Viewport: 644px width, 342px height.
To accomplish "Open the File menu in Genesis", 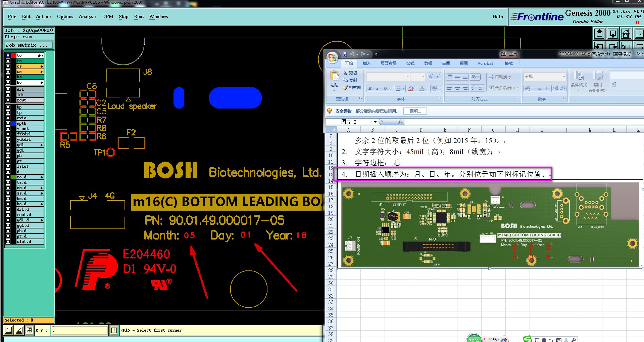I will [x=12, y=16].
